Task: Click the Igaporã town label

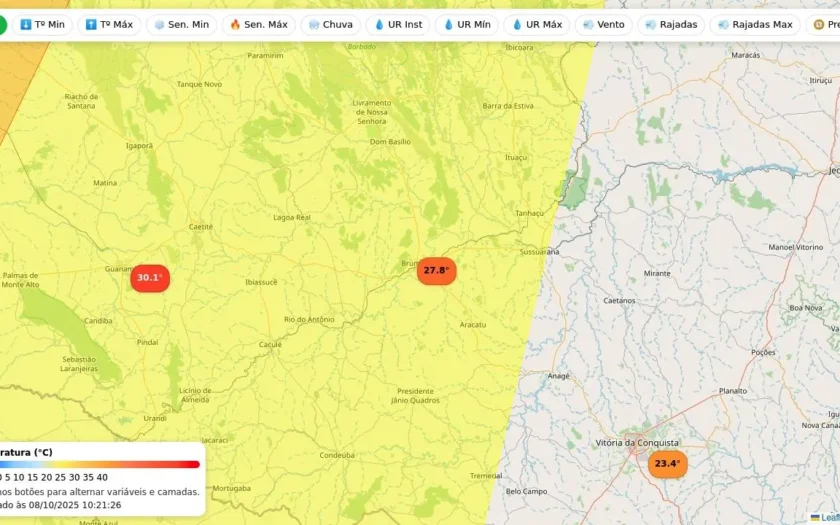Action: 139,146
